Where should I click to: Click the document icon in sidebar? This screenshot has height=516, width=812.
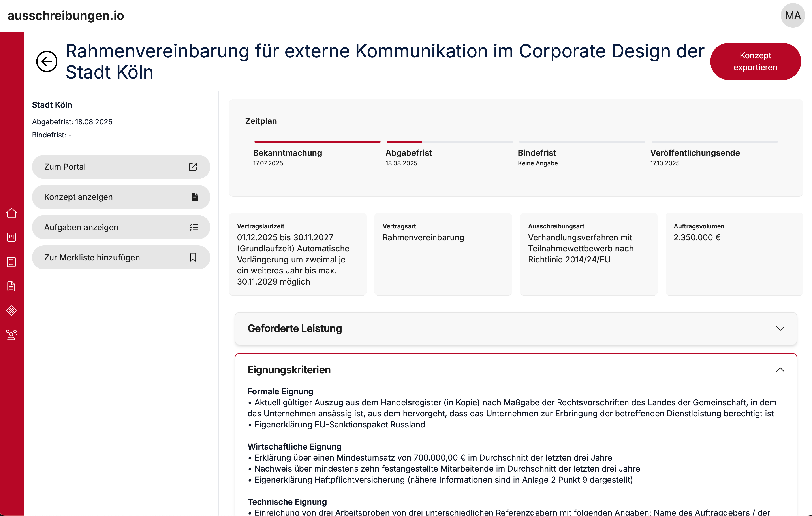(x=11, y=286)
